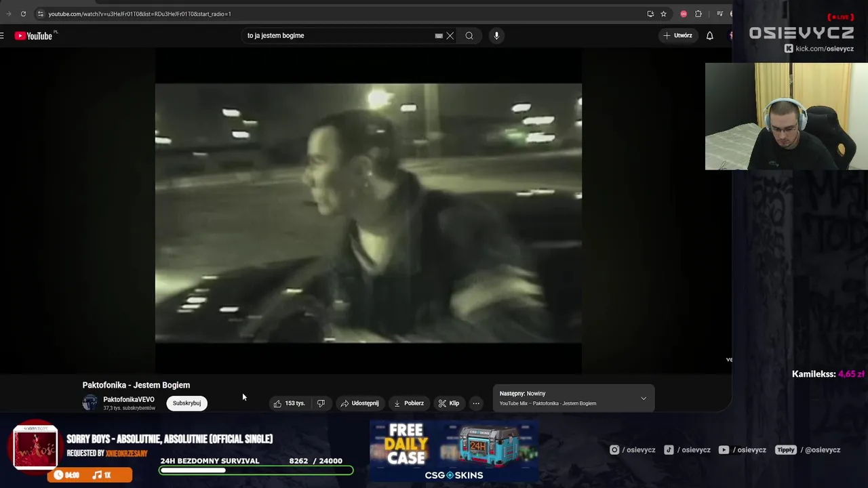Image resolution: width=868 pixels, height=488 pixels.
Task: Open the YouTube hamburger guide menu
Action: (2, 36)
